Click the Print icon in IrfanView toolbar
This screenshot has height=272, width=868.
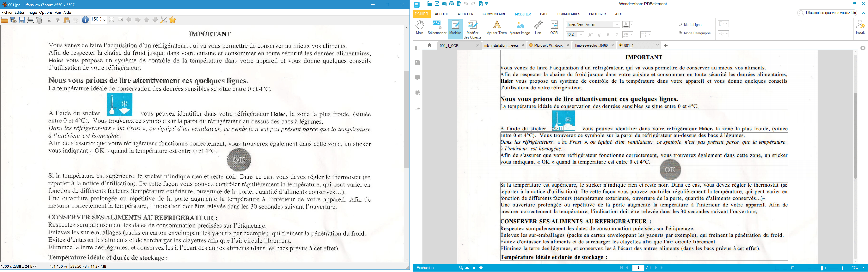coord(31,20)
